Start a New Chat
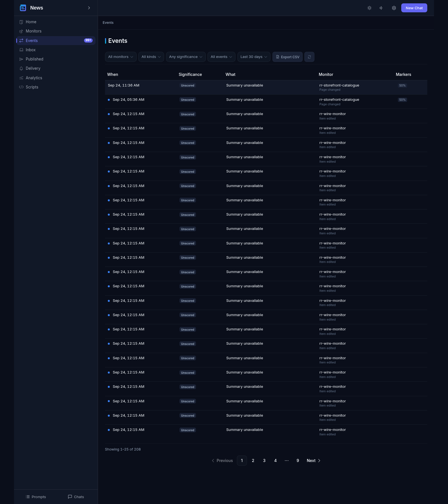Screen dimensions: 448x504 (x=414, y=8)
